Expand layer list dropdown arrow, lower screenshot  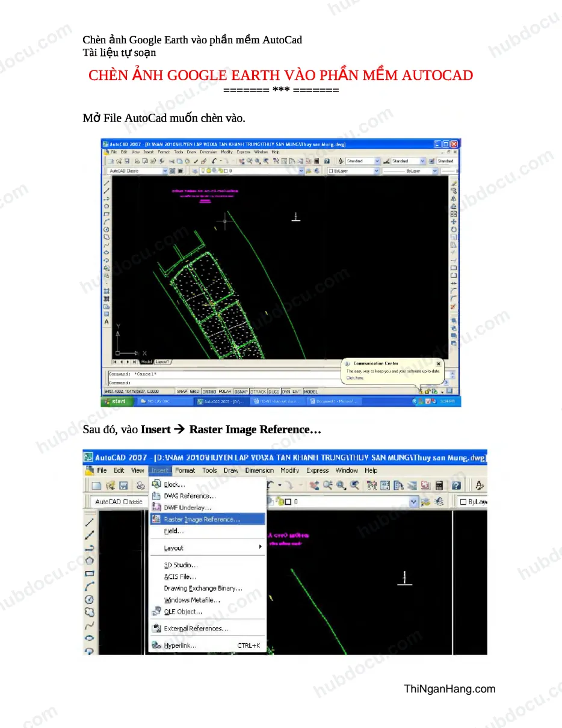(414, 502)
